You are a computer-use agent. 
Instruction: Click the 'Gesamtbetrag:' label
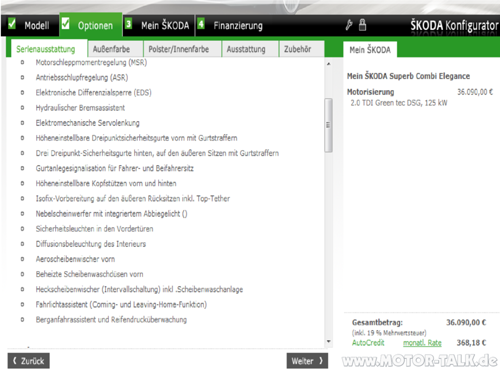pos(377,322)
